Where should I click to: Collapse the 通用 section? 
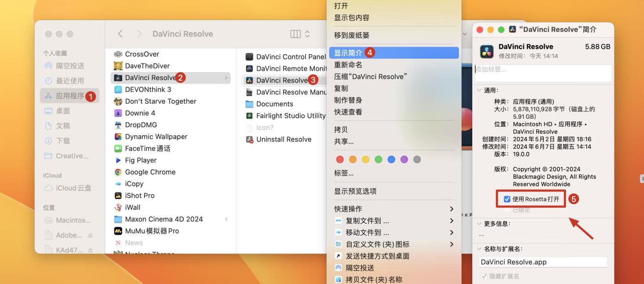pyautogui.click(x=479, y=90)
